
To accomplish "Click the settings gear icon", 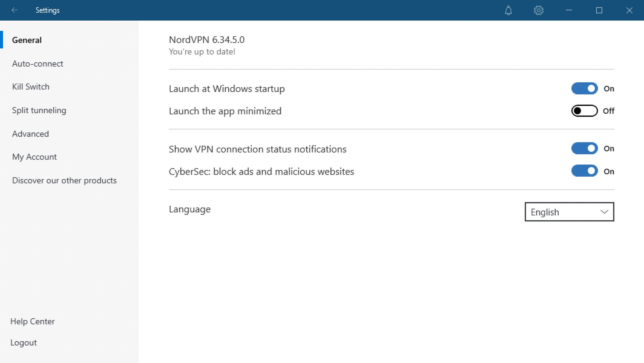I will pyautogui.click(x=539, y=10).
